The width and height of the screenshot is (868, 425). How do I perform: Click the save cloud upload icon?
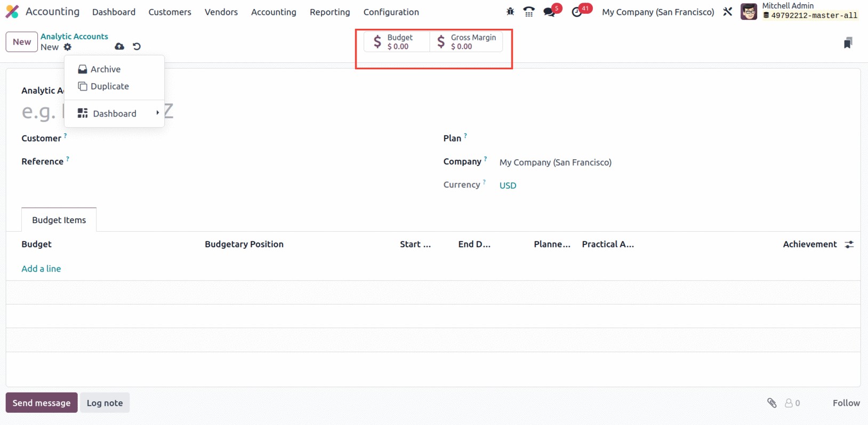(119, 46)
